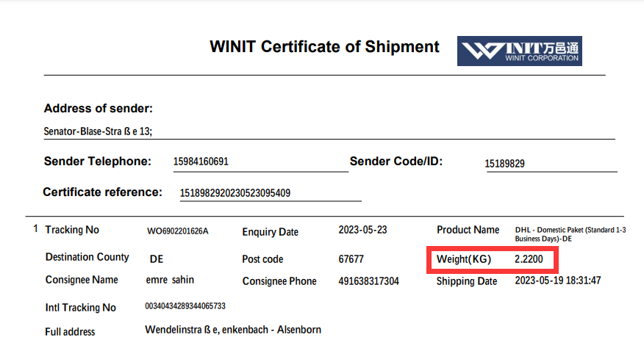Click the Sender Telephone label
Screen dimensions: 644x340
pyautogui.click(x=97, y=162)
